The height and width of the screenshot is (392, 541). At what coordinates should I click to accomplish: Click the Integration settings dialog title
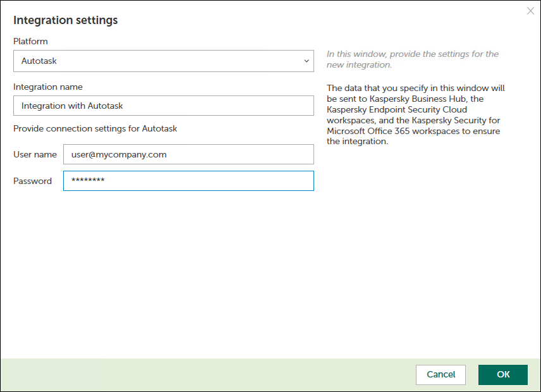[65, 20]
